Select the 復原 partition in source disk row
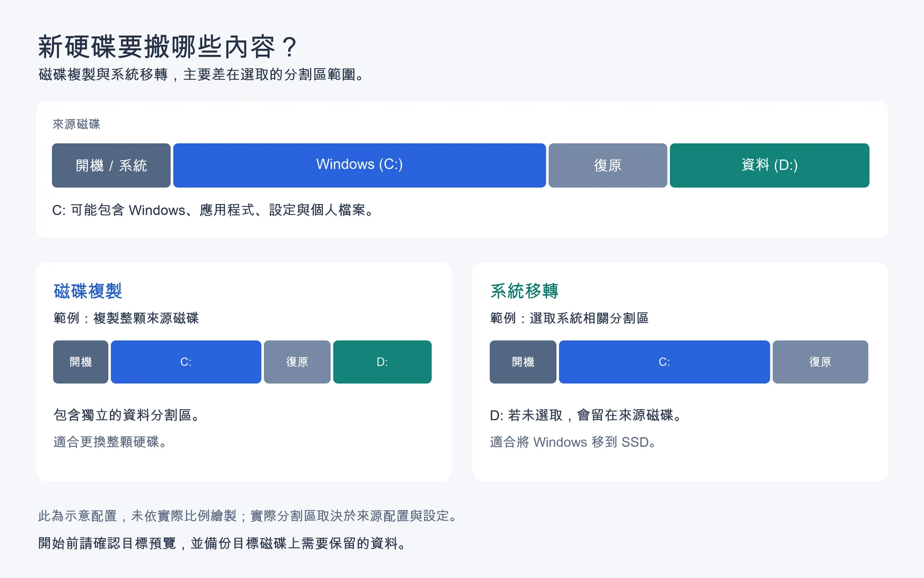 pyautogui.click(x=608, y=165)
